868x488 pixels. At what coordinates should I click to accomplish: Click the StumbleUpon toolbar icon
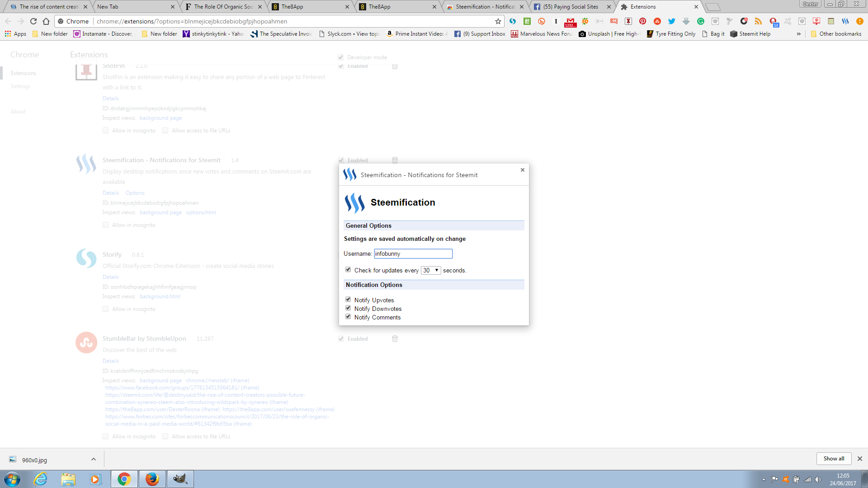coord(657,21)
